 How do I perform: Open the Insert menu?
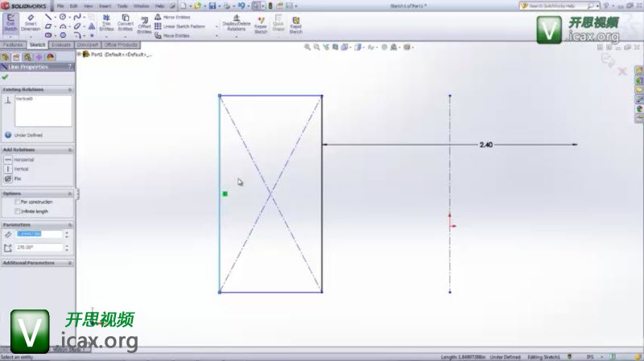(105, 6)
